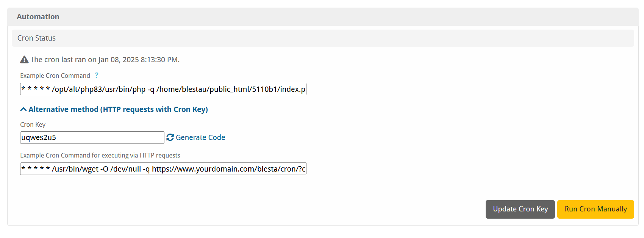Click the Generate Code link text

(x=200, y=137)
